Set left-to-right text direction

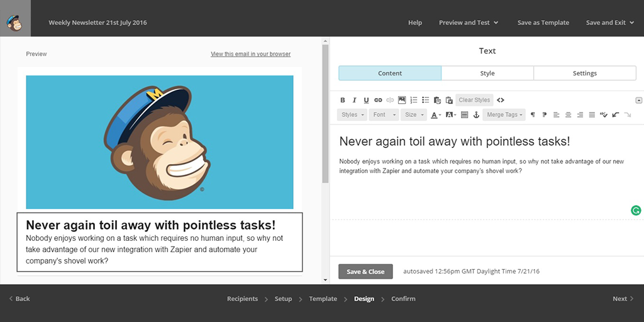(x=533, y=114)
